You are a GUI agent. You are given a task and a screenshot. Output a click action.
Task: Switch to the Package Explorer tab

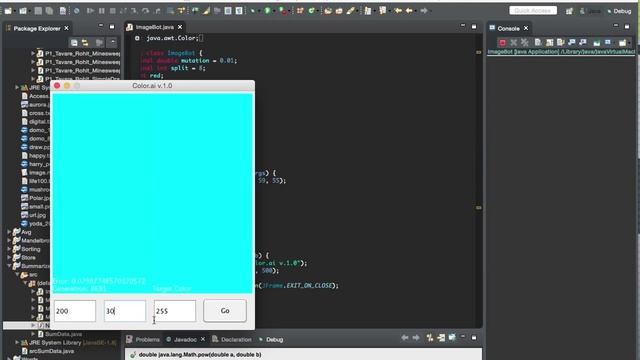tap(37, 28)
